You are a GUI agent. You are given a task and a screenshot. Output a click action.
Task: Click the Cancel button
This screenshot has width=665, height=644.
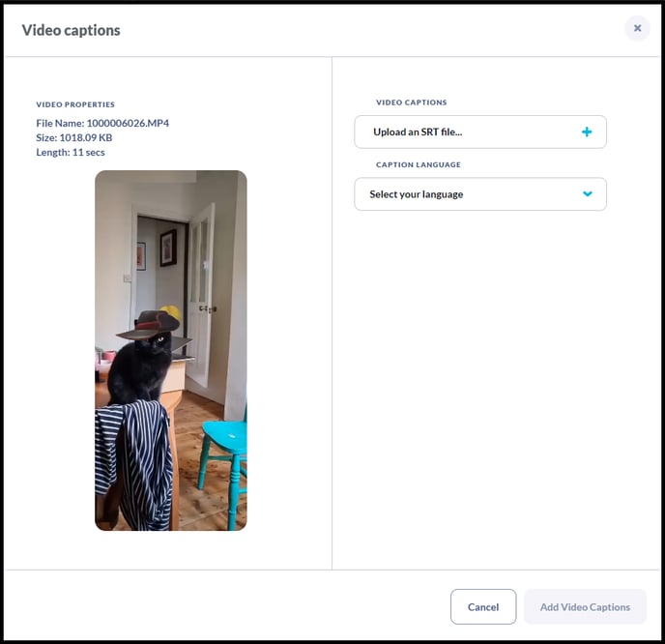[x=483, y=606]
